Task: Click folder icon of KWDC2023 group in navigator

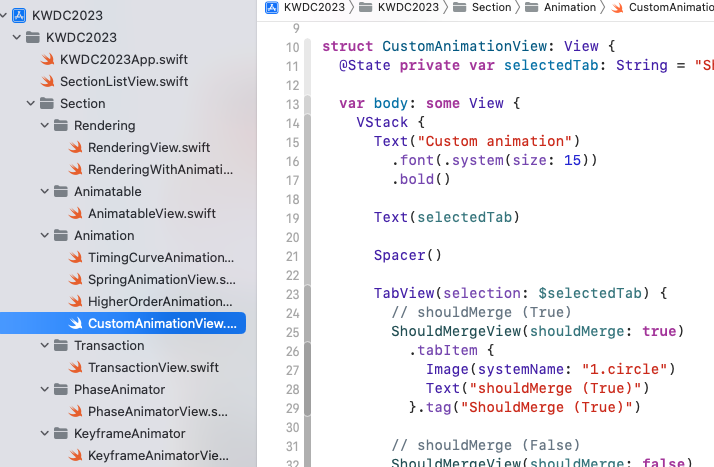Action: pos(33,37)
